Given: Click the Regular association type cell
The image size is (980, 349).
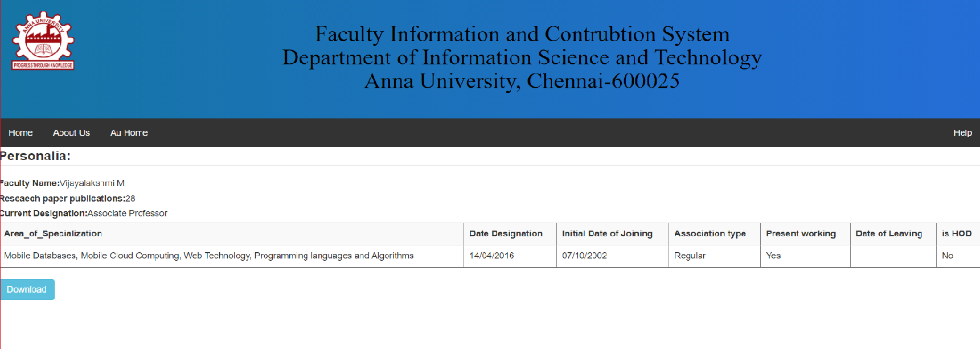Looking at the screenshot, I should pos(690,256).
